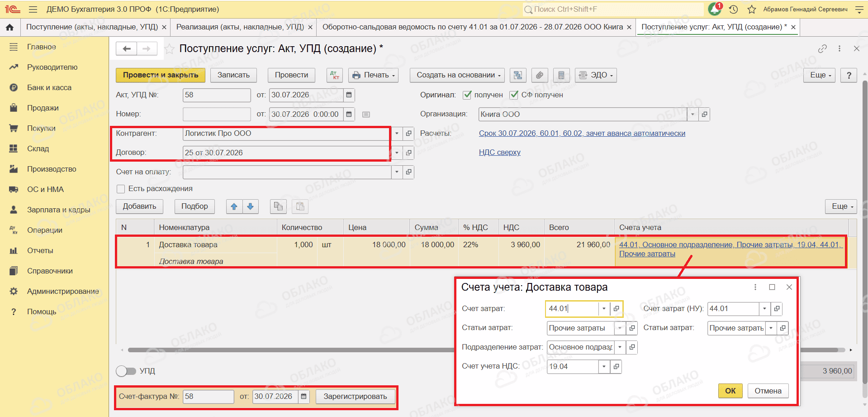Open calendar for Номер date field
Screen dimensions: 868x417
pyautogui.click(x=349, y=114)
